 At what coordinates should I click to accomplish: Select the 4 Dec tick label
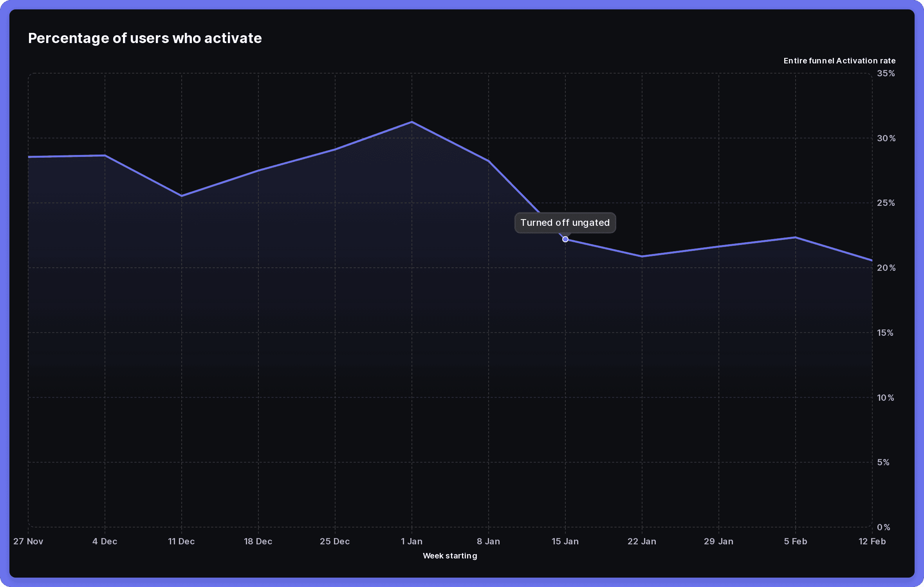(105, 541)
